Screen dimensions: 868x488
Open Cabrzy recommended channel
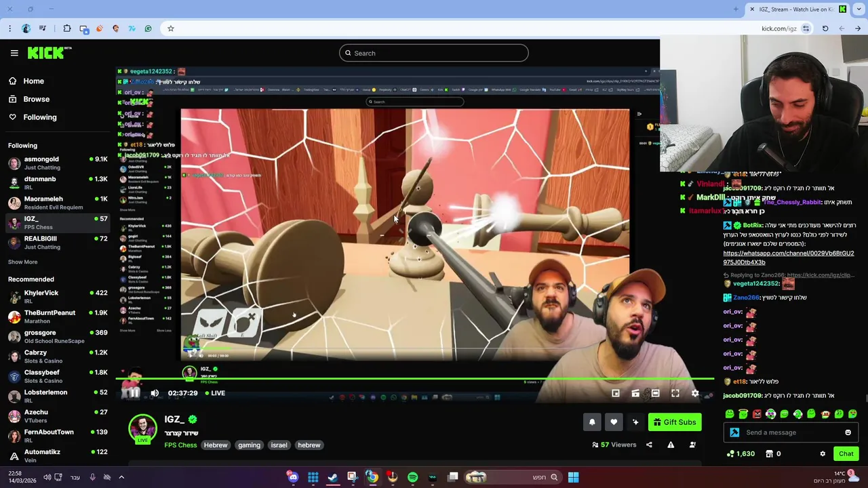click(57, 357)
